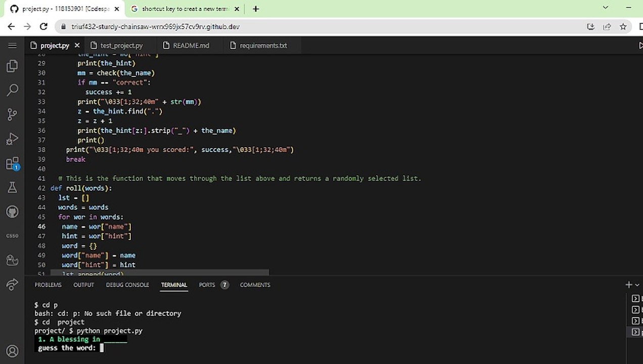
Task: Open the Live Share view
Action: tap(12, 285)
